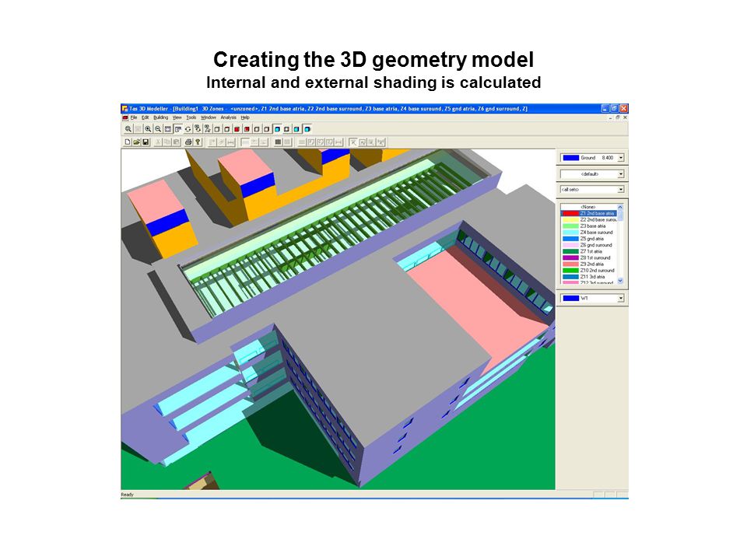Toggle the last cyan cube display button
The image size is (747, 560).
click(307, 129)
